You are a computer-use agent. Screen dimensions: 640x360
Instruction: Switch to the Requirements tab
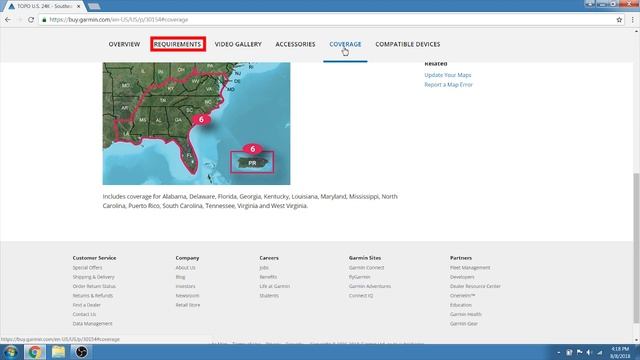tap(178, 44)
